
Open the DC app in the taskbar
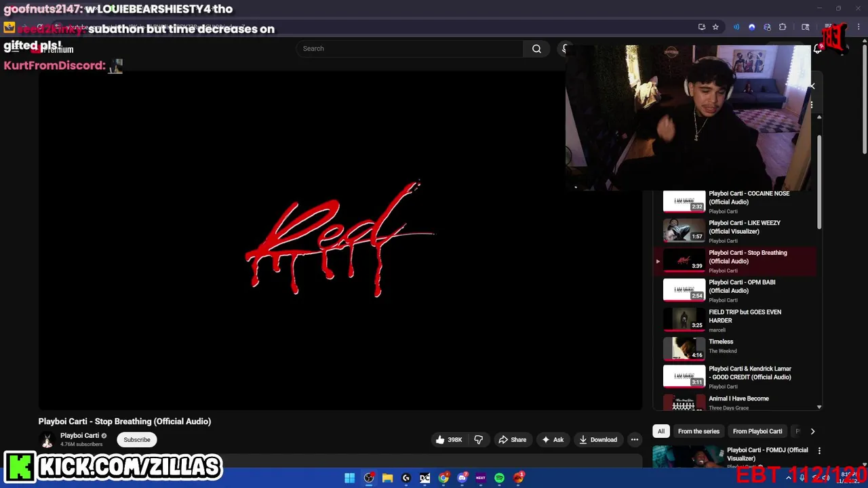coord(425,478)
